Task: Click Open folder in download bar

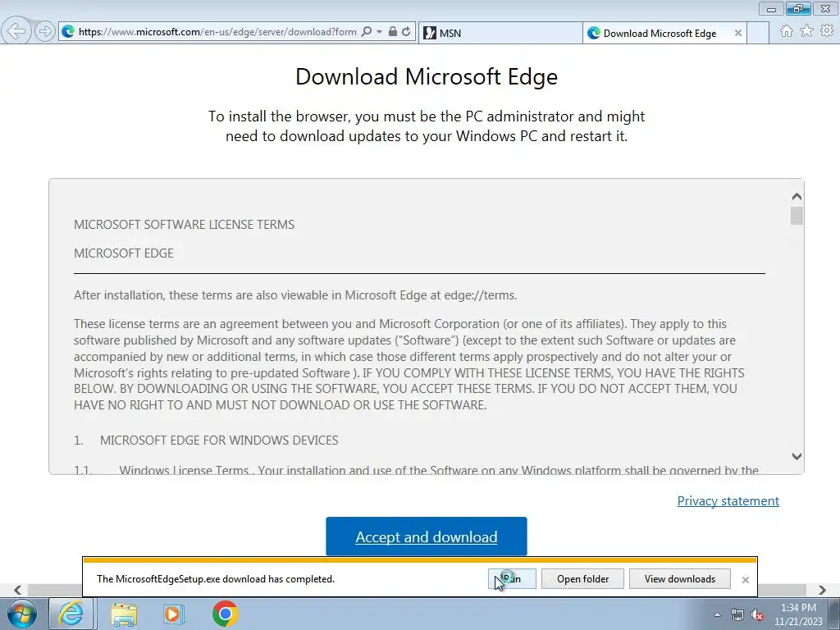Action: click(583, 579)
